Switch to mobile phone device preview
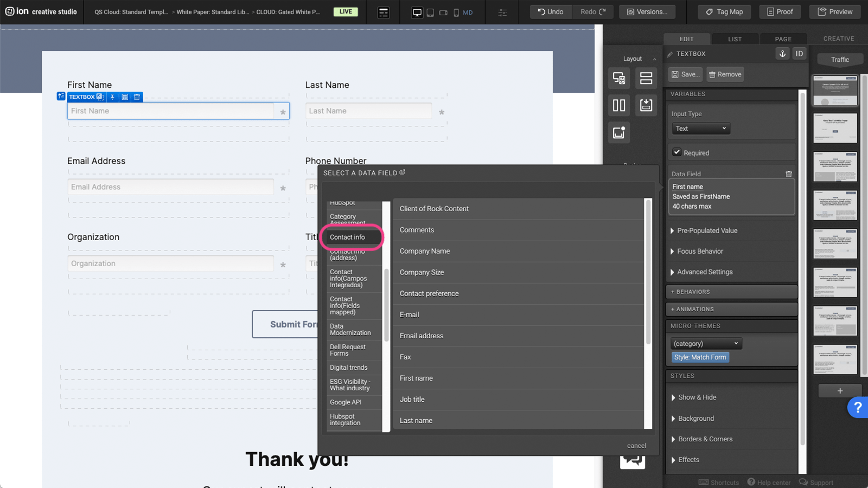Image resolution: width=868 pixels, height=488 pixels. coord(456,12)
